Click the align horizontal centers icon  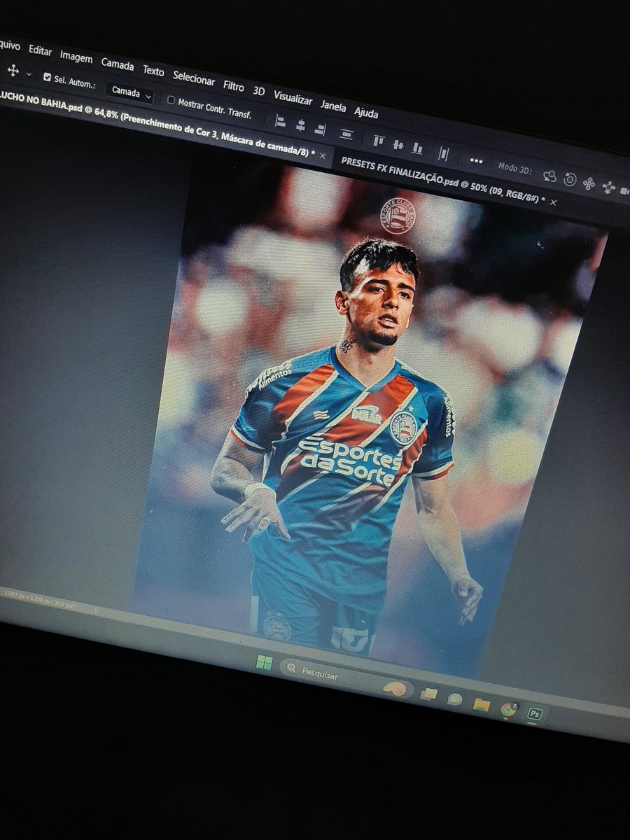300,125
